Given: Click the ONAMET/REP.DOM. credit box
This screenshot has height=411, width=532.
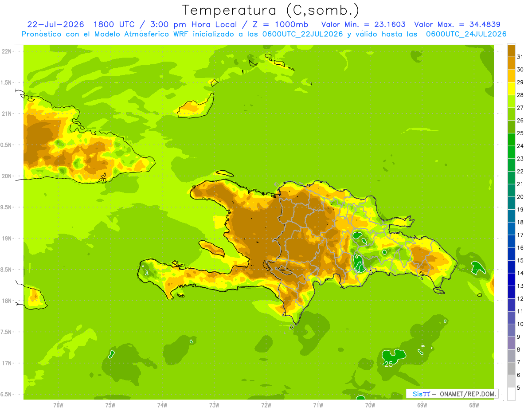Looking at the screenshot, I should (x=452, y=394).
